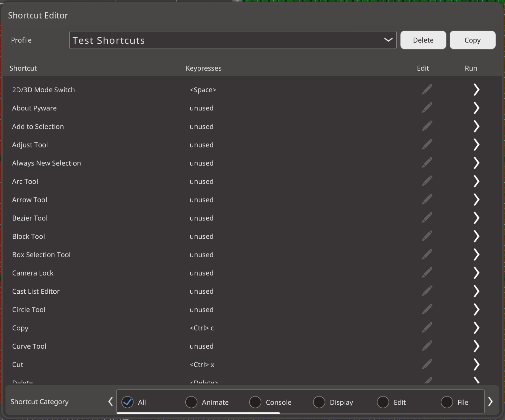This screenshot has width=505, height=420.
Task: Run the Bezier Tool shortcut
Action: pos(476,218)
